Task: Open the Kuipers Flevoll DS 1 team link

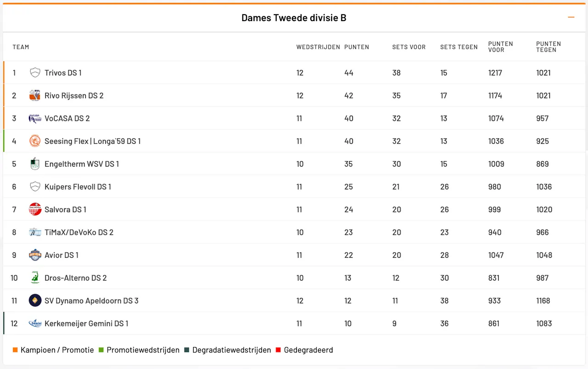Action: point(78,187)
